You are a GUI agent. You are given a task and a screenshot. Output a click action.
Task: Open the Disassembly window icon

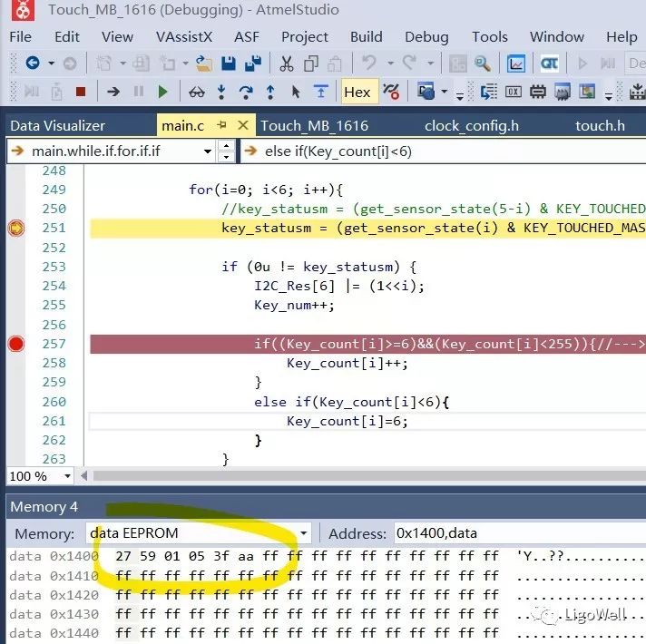point(489,92)
